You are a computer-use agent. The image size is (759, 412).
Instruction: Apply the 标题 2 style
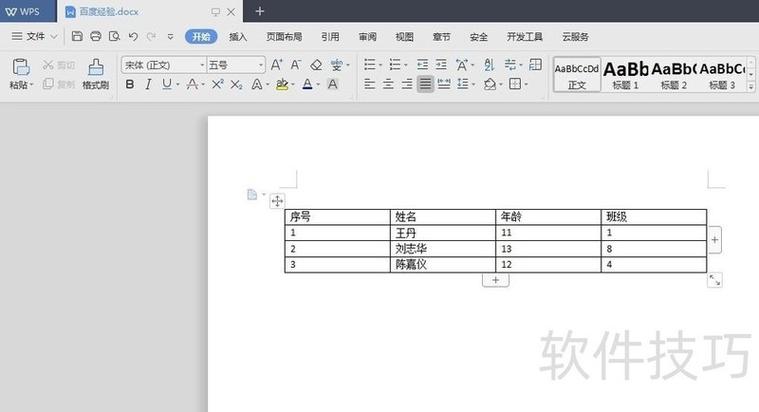click(674, 75)
